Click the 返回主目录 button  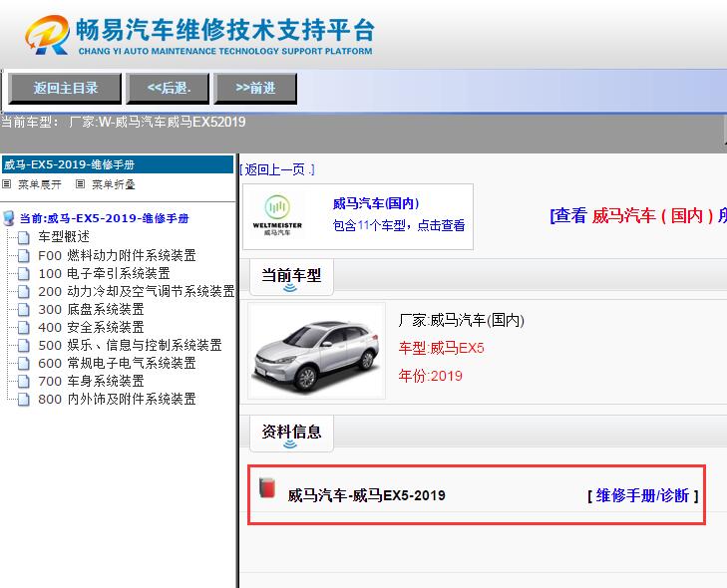(x=65, y=88)
